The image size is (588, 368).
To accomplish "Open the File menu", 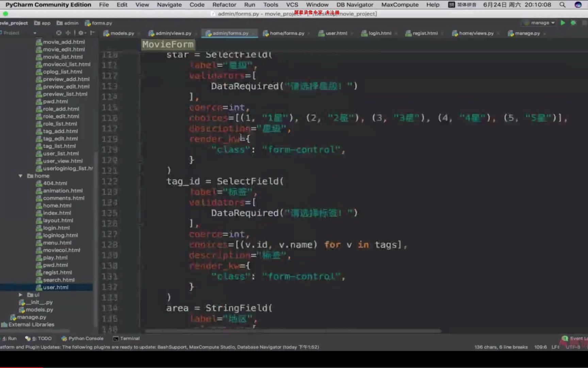I will (104, 5).
